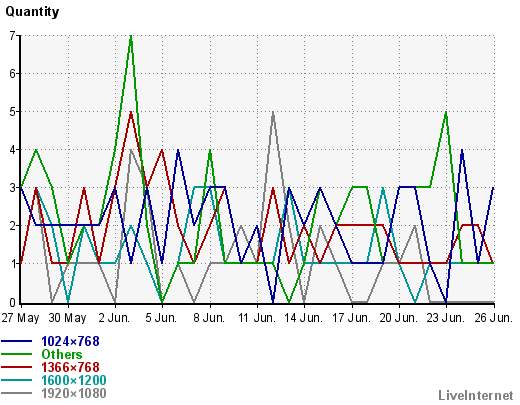Click the 1024×768 legend label
This screenshot has width=520, height=405.
pos(70,341)
